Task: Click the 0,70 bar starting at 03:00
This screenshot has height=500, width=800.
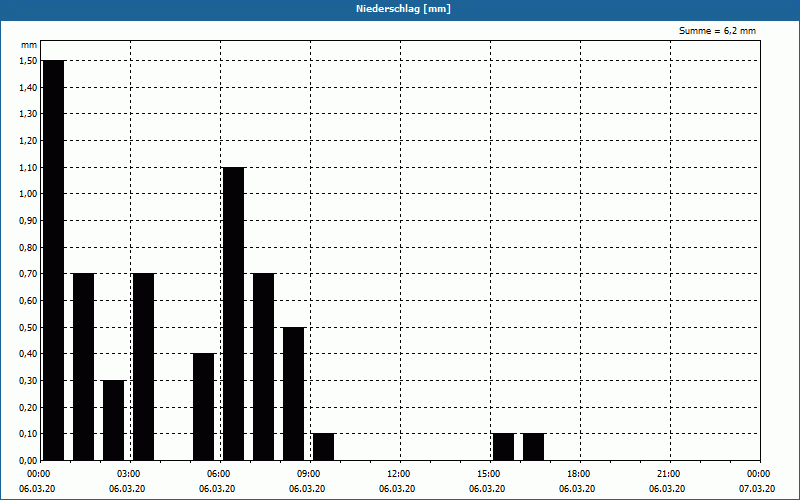Action: [143, 367]
